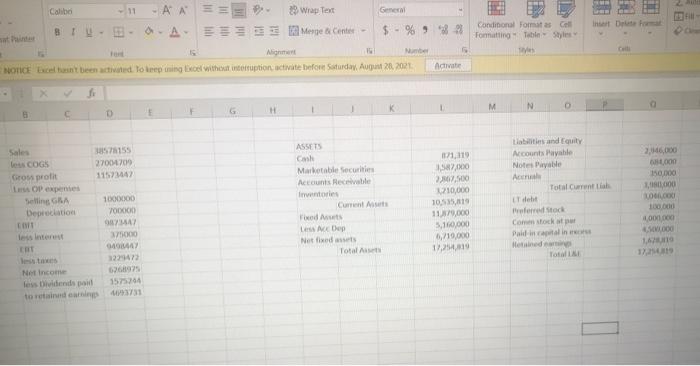Apply Percent style
This screenshot has width=700, height=366.
coord(410,30)
